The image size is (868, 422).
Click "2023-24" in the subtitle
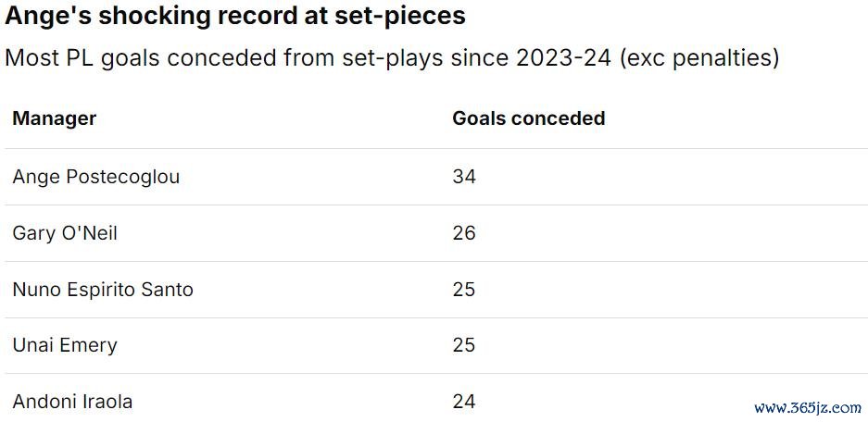click(565, 58)
